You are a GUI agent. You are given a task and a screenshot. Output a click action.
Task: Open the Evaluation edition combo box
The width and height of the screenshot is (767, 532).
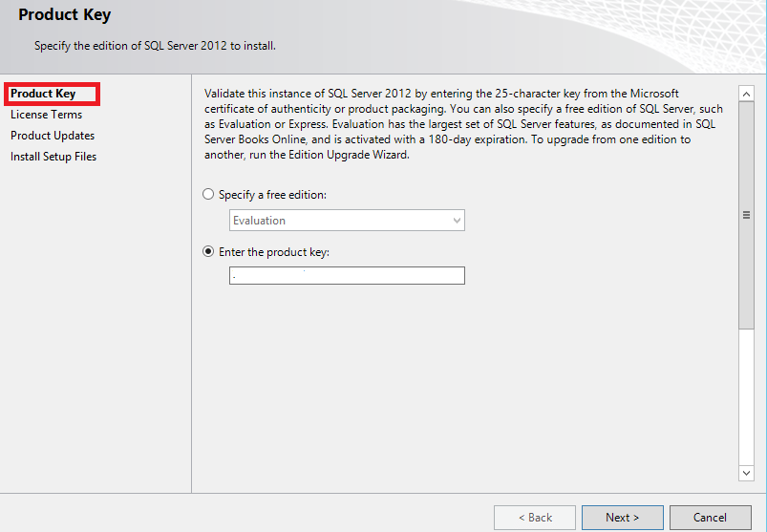pyautogui.click(x=346, y=221)
